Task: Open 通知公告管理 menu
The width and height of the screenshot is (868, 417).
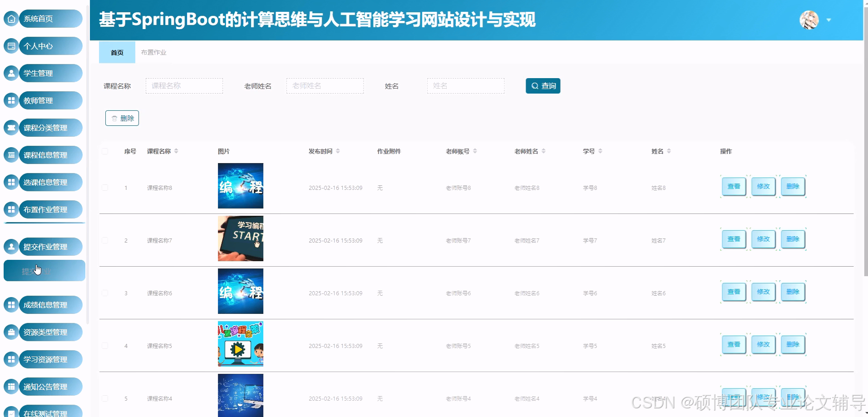Action: point(50,387)
